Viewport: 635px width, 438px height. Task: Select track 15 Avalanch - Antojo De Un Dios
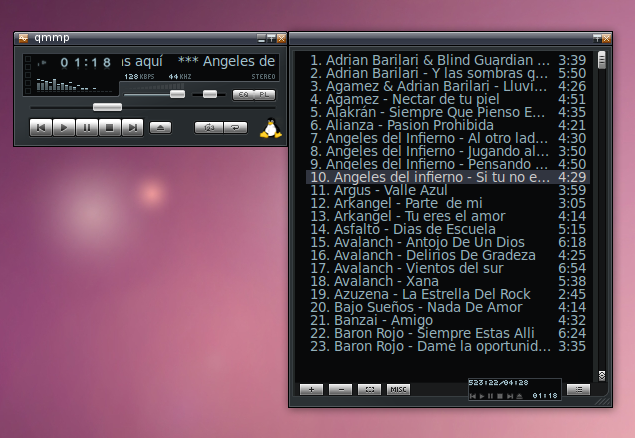coord(448,242)
